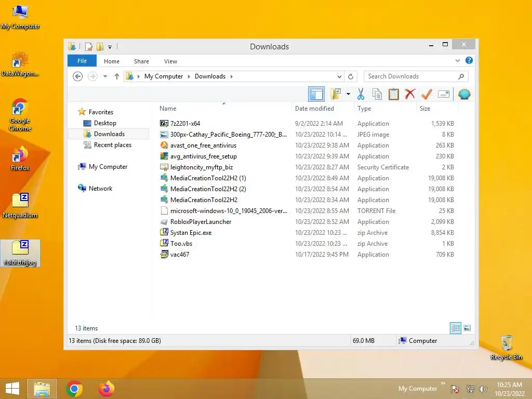The height and width of the screenshot is (399, 532).
Task: Select the Too.vbs zip archive
Action: tap(307, 243)
